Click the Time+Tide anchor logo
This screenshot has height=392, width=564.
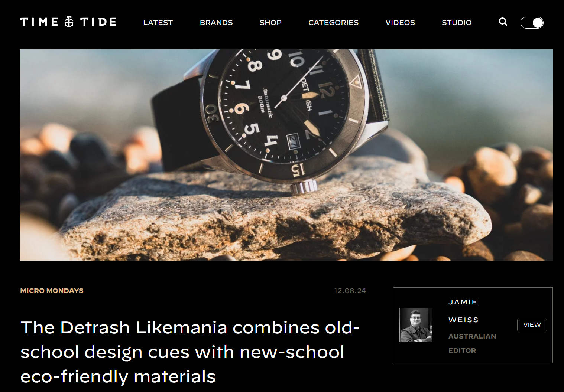pyautogui.click(x=69, y=22)
